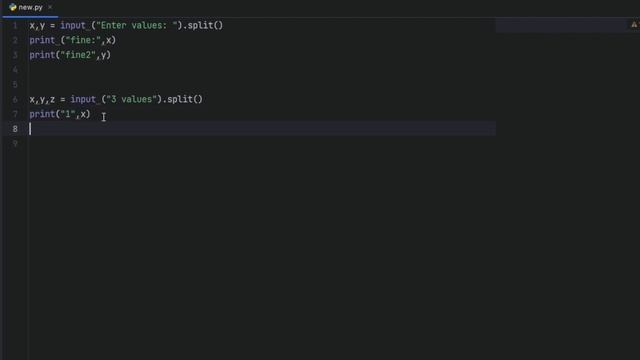The image size is (640, 360).
Task: Click the "Enter values: " string on line 1
Action: pyautogui.click(x=137, y=25)
